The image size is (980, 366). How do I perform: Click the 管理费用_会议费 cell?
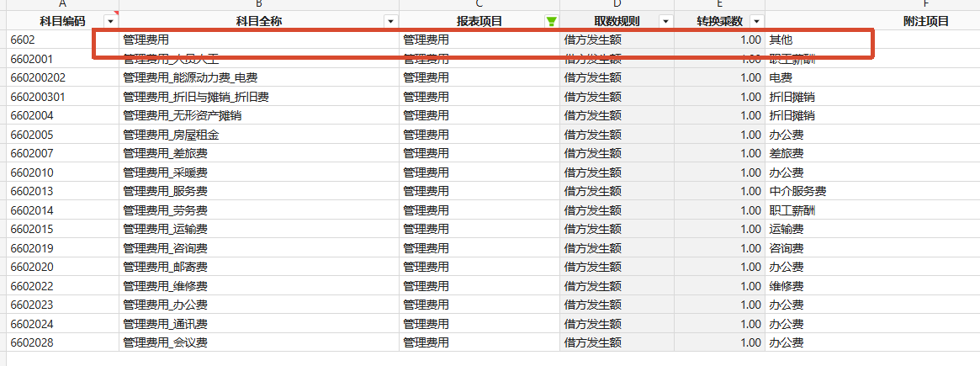click(259, 342)
